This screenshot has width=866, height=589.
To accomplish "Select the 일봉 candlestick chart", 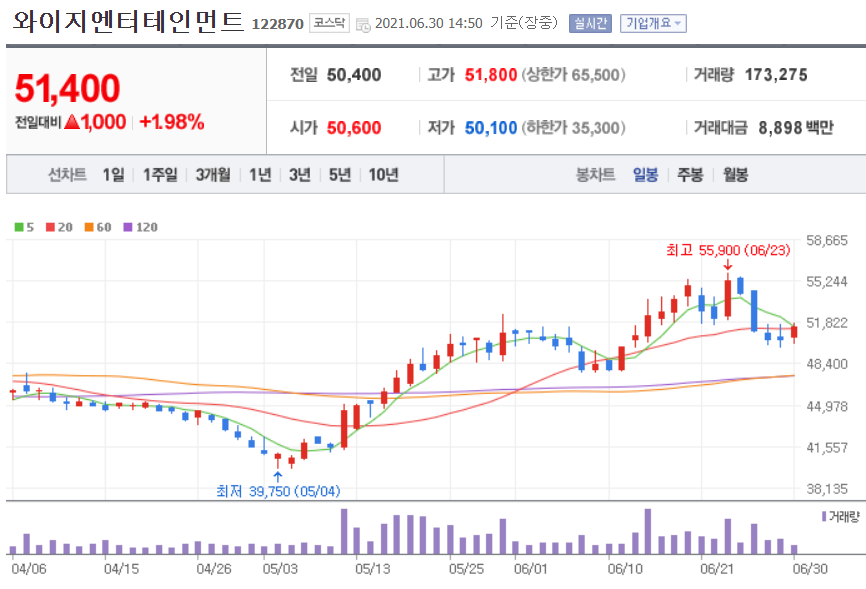I will pyautogui.click(x=645, y=175).
